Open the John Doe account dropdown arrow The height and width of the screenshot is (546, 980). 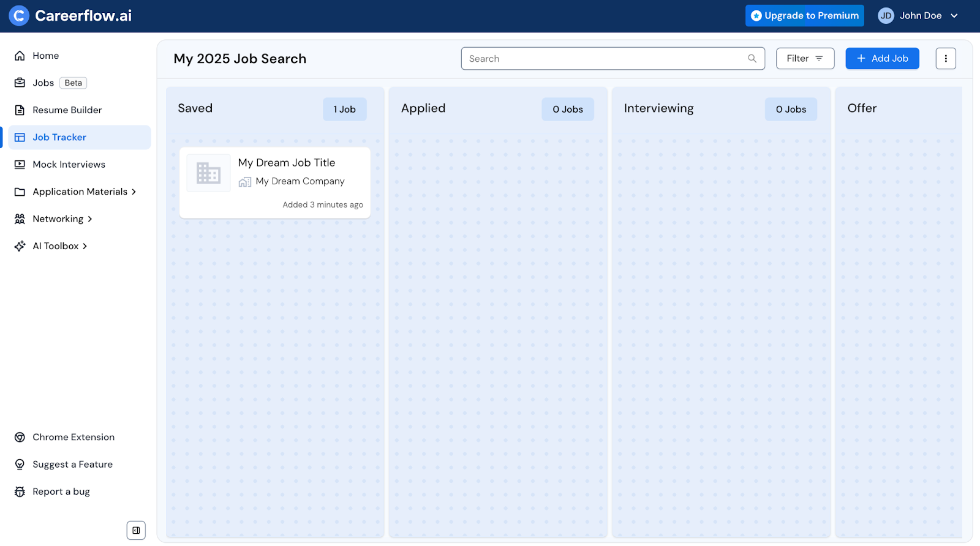(x=954, y=16)
